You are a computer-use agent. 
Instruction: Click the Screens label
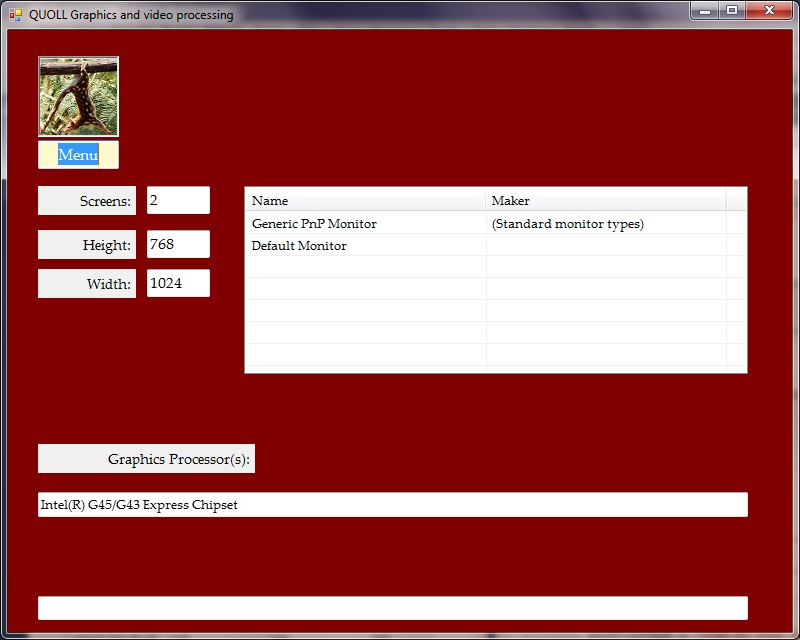point(87,201)
